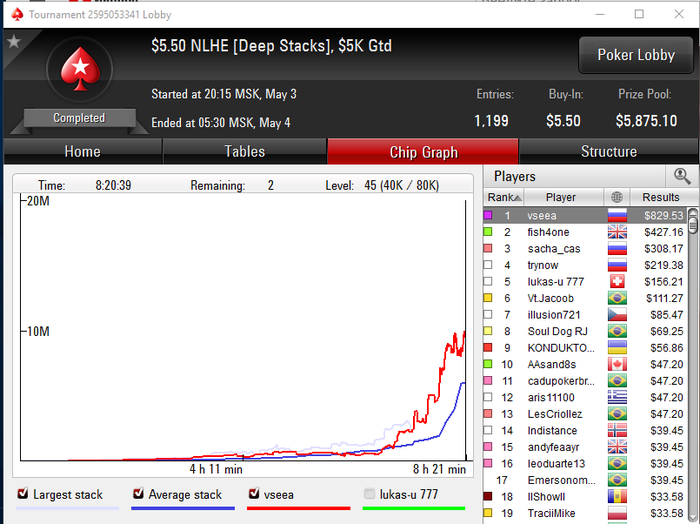This screenshot has width=700, height=524.
Task: Click the UK flag next to fish4one
Action: pyautogui.click(x=617, y=232)
